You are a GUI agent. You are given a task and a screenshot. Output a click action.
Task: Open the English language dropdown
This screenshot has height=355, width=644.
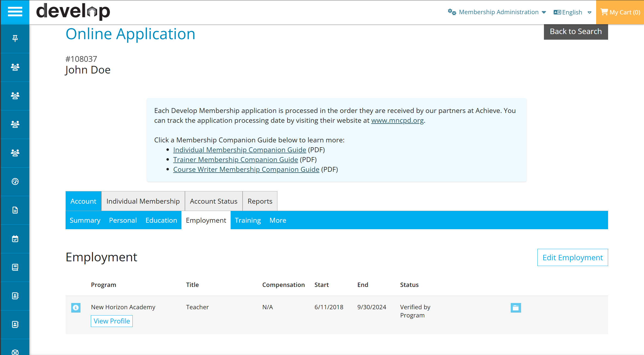(x=572, y=12)
